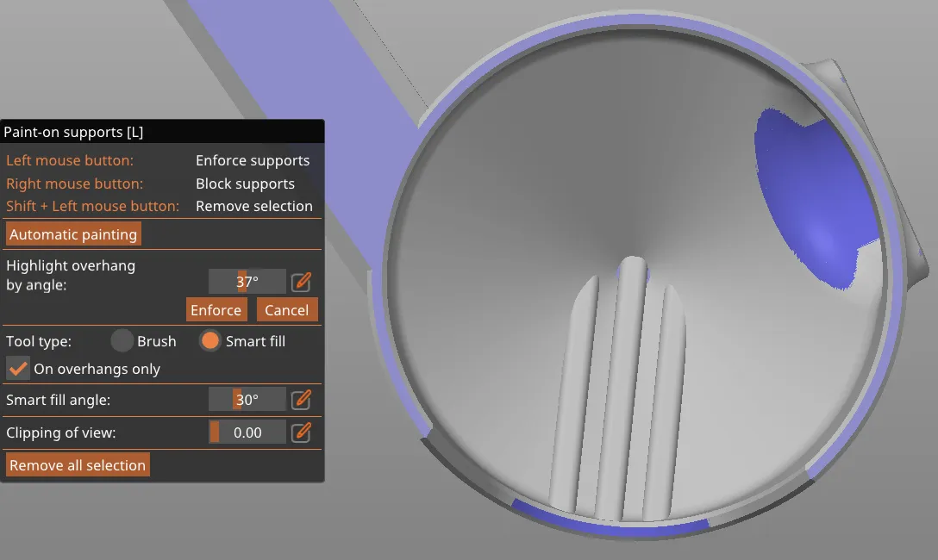Select the Smart fill tool type

click(x=210, y=340)
